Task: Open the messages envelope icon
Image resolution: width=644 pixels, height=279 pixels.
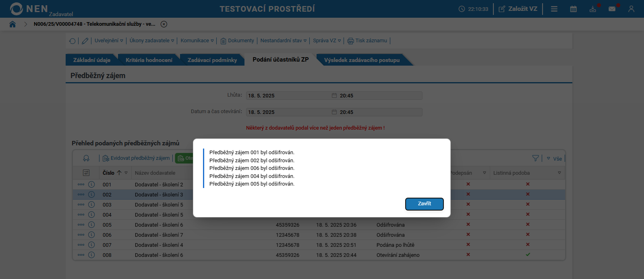Action: click(612, 9)
